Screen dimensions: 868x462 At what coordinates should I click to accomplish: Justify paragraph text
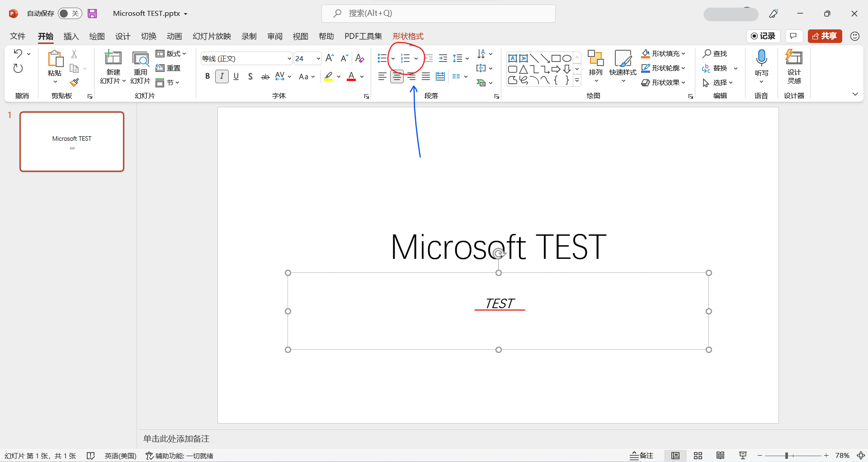click(426, 76)
